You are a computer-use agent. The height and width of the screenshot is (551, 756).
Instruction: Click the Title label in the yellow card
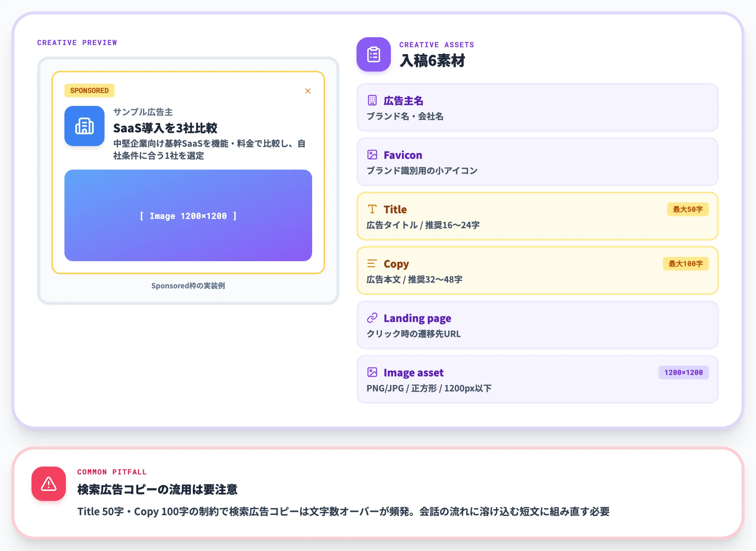click(x=395, y=209)
